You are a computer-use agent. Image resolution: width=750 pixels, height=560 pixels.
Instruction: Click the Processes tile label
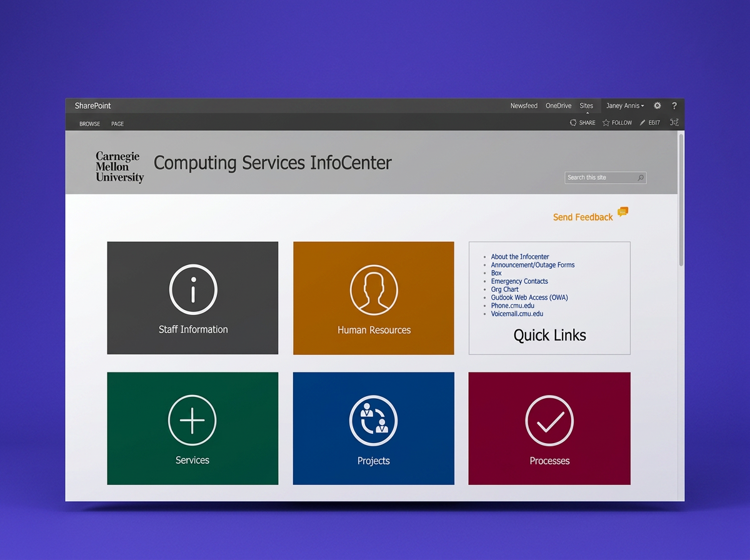[549, 461]
